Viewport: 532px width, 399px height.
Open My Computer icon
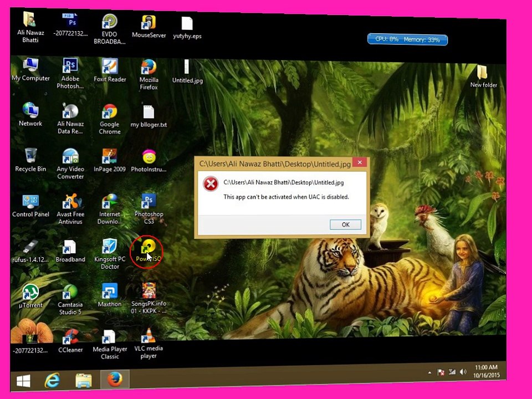point(30,70)
